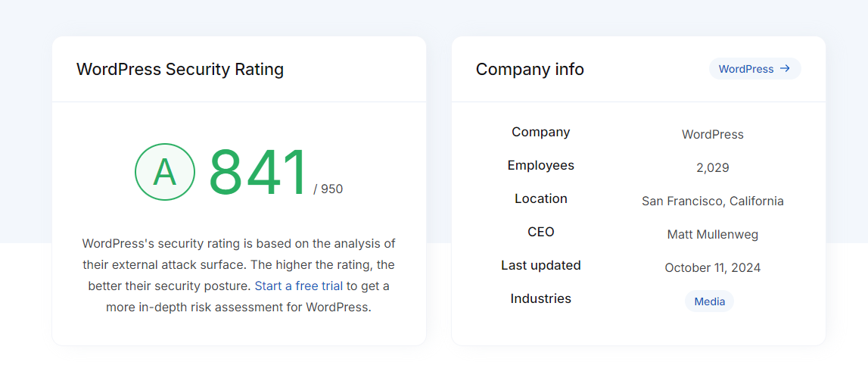The height and width of the screenshot is (381, 868).
Task: Click the Matt Mullenweg CEO name
Action: [x=712, y=235]
